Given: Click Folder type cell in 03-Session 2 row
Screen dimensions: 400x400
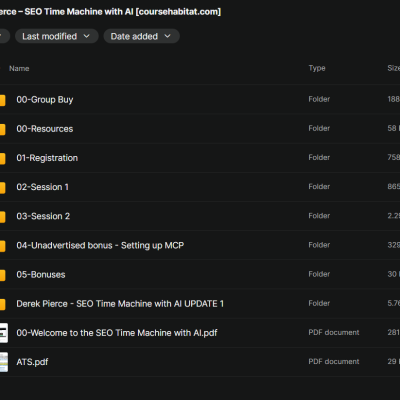Looking at the screenshot, I should click(x=319, y=216).
